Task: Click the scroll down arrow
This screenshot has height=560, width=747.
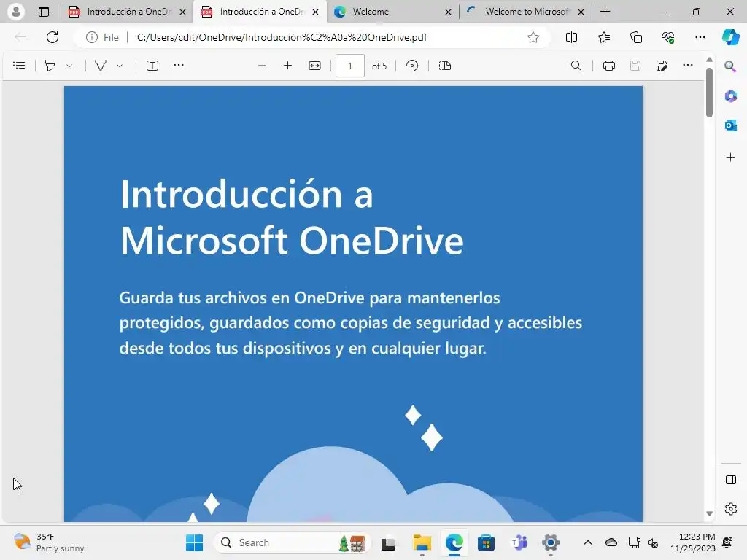Action: coord(709,513)
